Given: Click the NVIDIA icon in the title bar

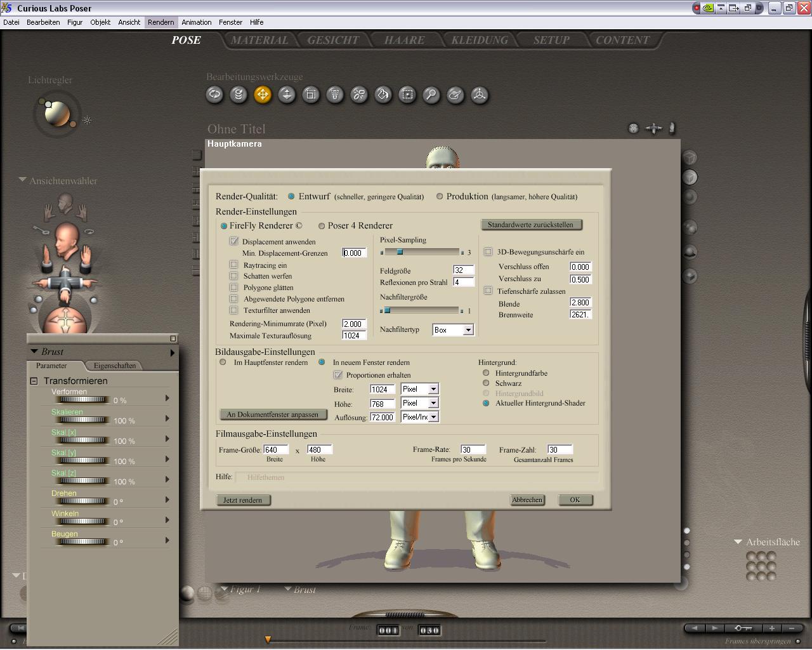Looking at the screenshot, I should click(709, 8).
